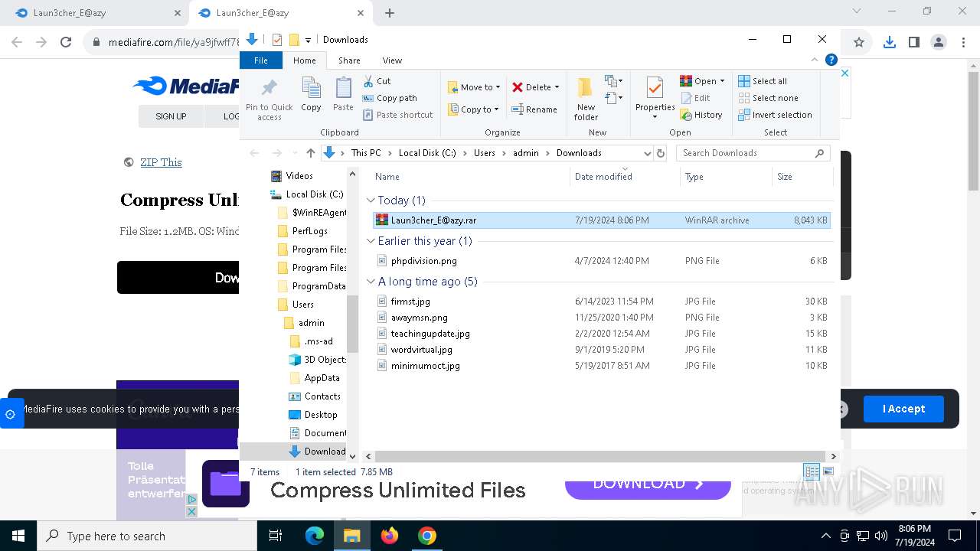Click Invert selection in the ribbon
The height and width of the screenshot is (551, 980).
775,115
